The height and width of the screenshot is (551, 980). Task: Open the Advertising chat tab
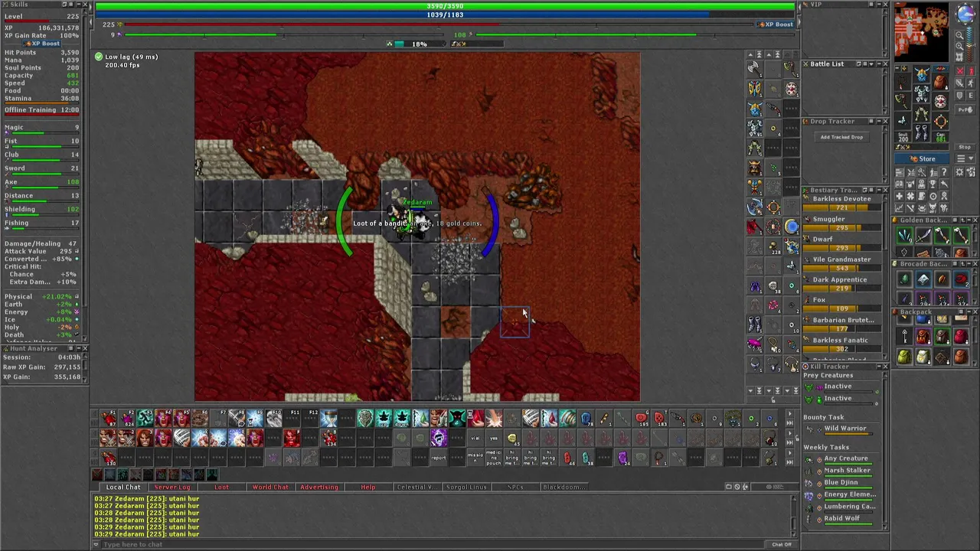pyautogui.click(x=319, y=487)
